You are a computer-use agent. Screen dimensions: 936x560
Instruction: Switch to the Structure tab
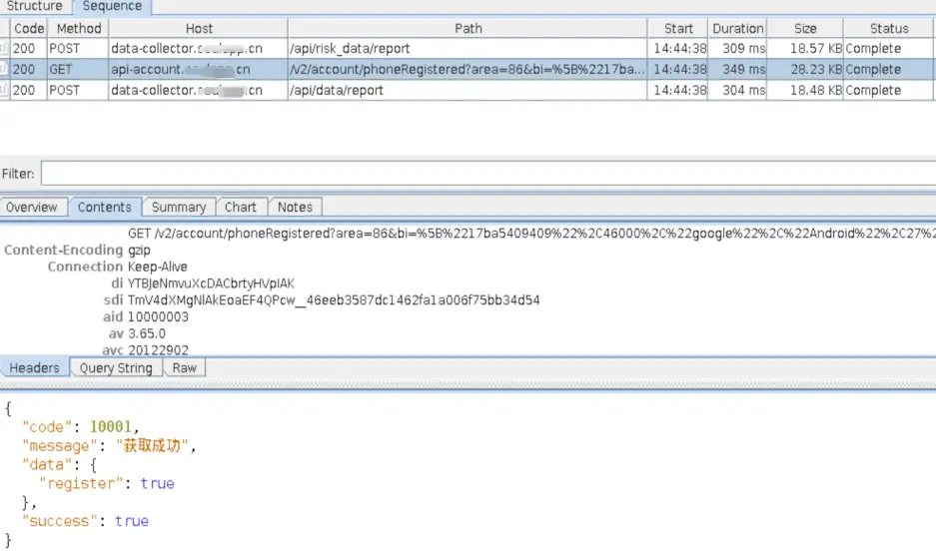click(x=34, y=6)
